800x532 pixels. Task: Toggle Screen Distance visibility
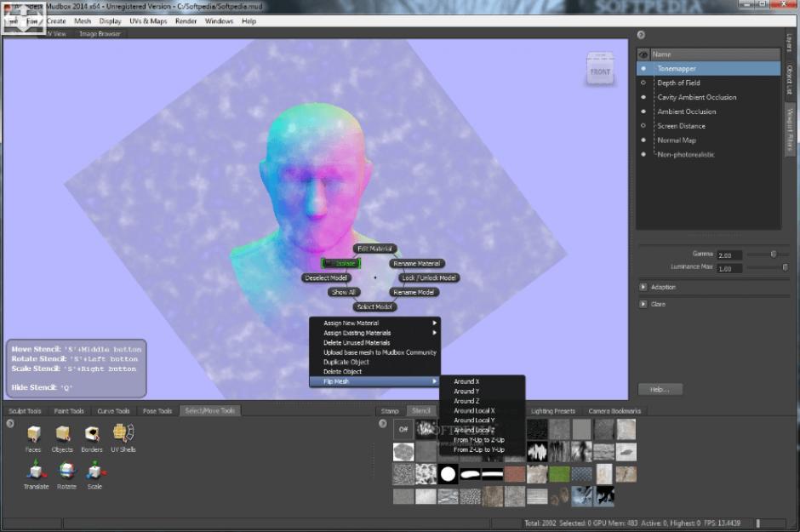(643, 125)
